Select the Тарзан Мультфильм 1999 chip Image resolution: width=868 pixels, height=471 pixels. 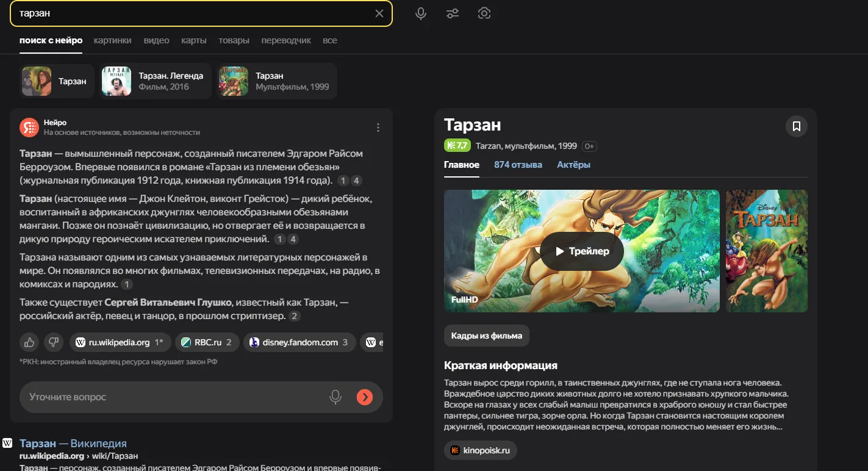[x=277, y=81]
